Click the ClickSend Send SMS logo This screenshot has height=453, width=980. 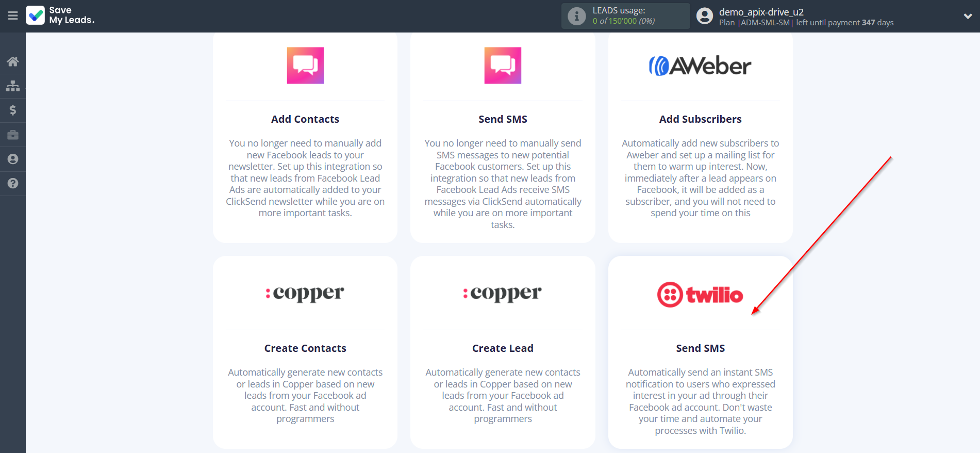(503, 66)
